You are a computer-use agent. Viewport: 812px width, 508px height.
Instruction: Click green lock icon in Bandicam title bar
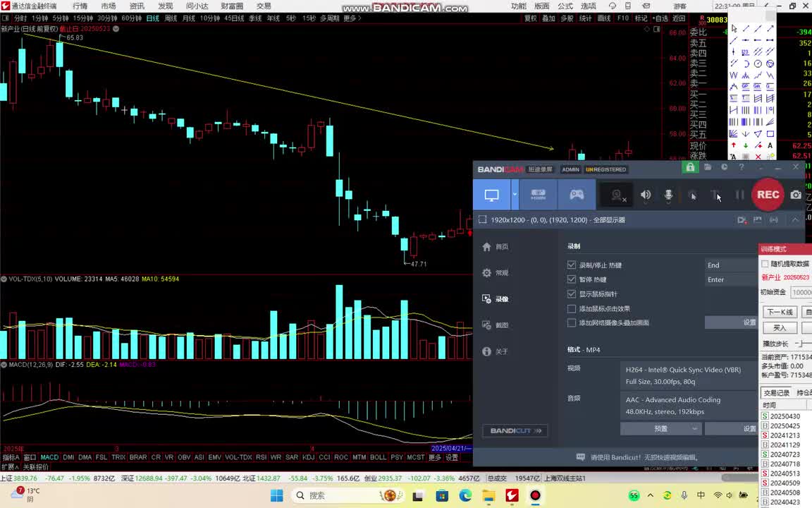click(x=690, y=167)
